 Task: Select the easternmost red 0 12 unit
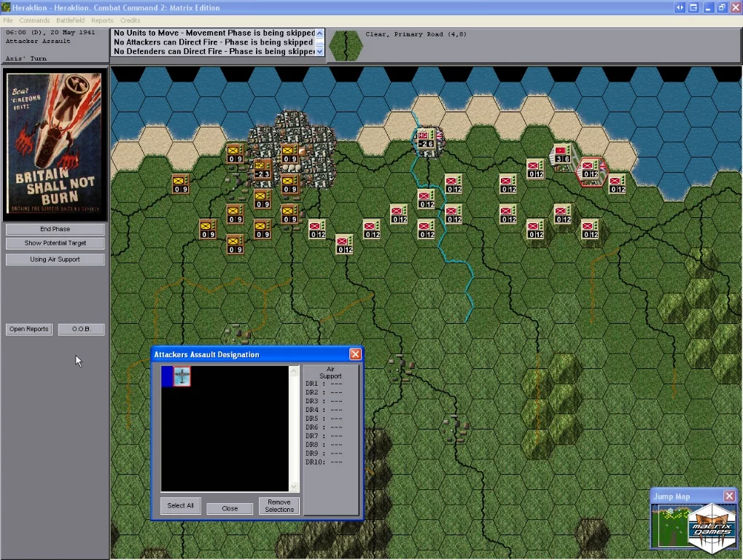[x=618, y=184]
